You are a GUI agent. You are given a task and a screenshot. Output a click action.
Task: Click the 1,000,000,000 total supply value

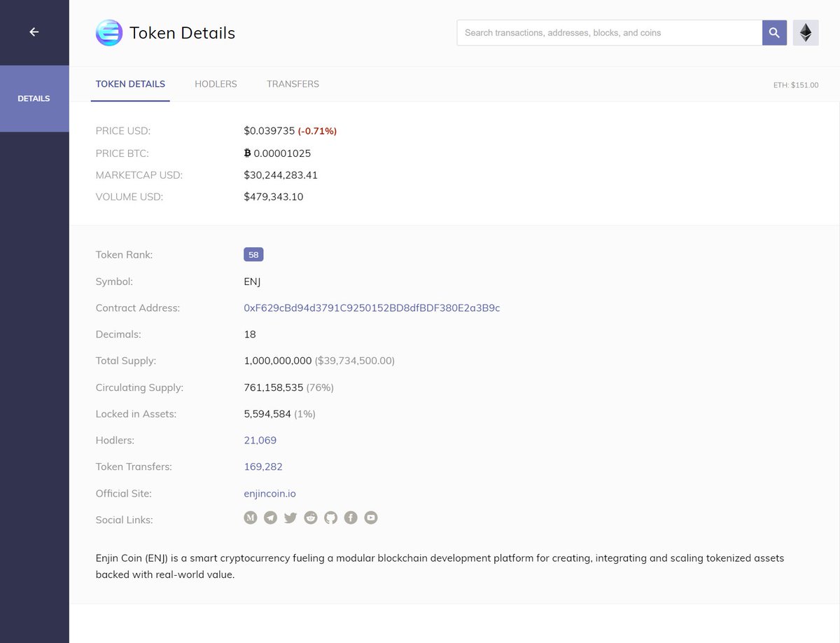click(x=278, y=361)
